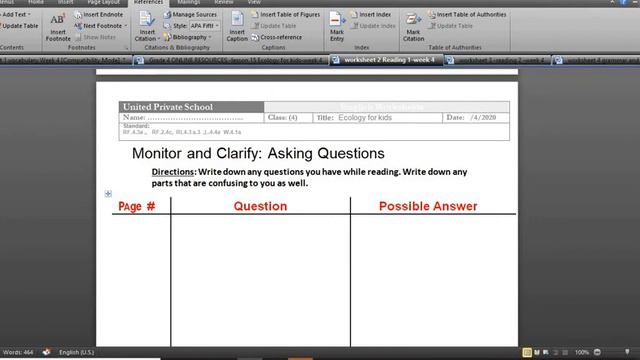Click Insert Table of Figures
The width and height of the screenshot is (640, 360).
[x=285, y=15]
